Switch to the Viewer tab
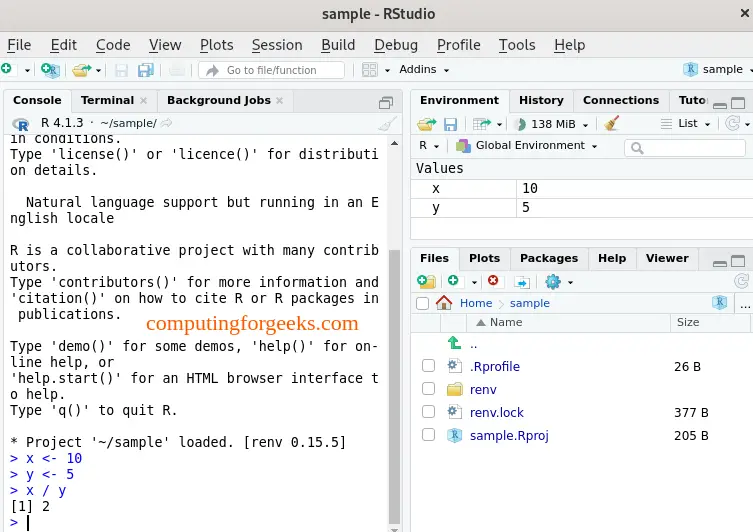Viewport: 753px width, 532px height. (667, 258)
